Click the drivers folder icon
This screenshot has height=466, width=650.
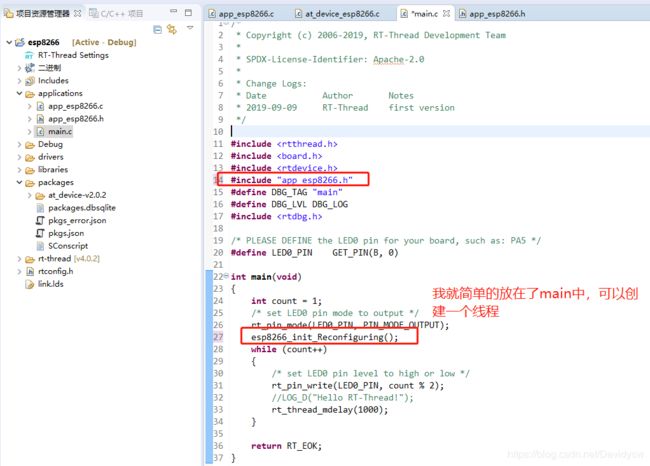click(29, 158)
